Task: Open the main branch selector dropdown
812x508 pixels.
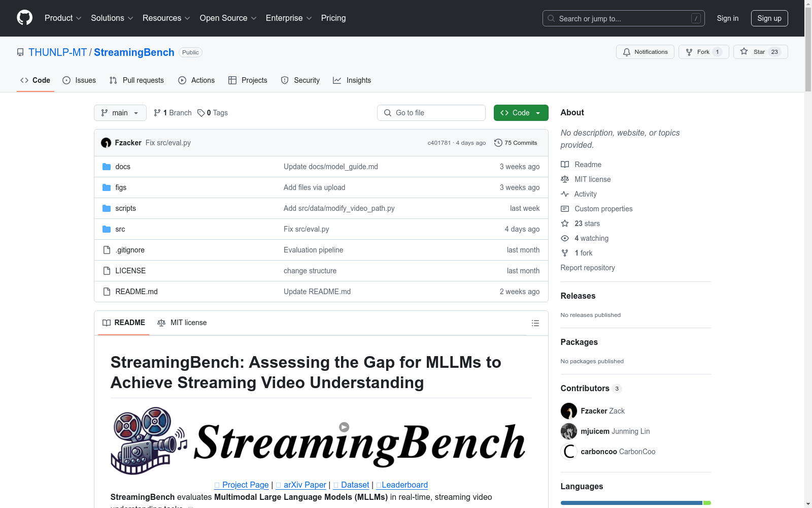Action: 120,113
